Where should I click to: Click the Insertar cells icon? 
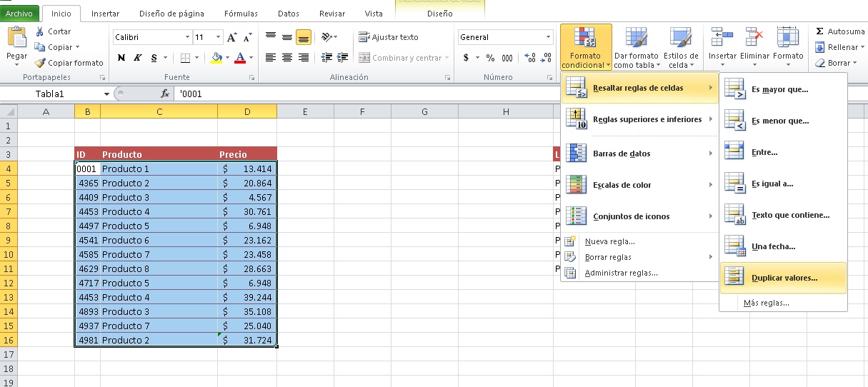click(x=722, y=39)
